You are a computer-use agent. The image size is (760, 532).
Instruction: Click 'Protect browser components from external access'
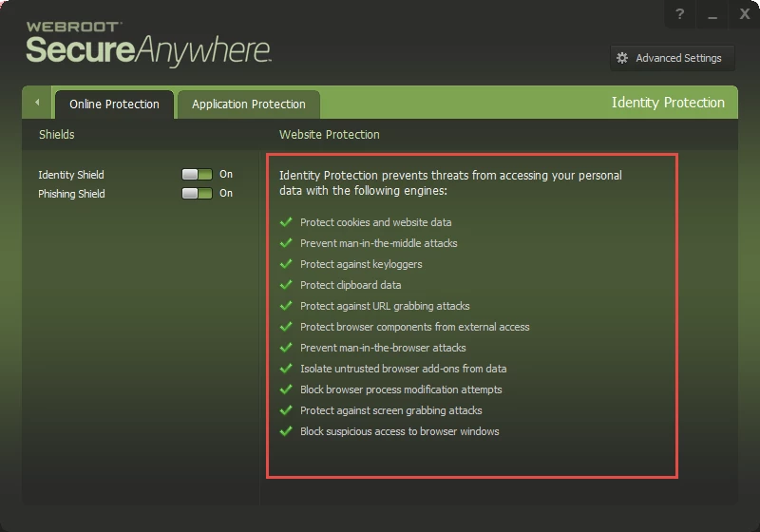pyautogui.click(x=415, y=327)
